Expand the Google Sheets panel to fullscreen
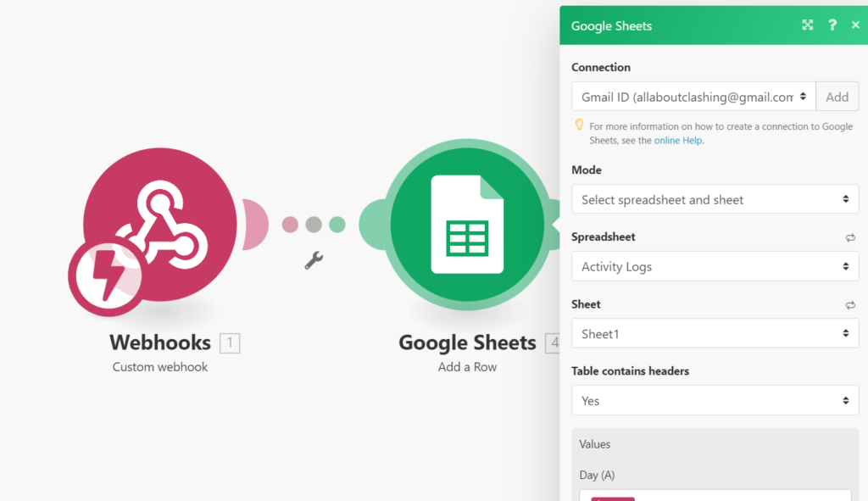 tap(808, 25)
